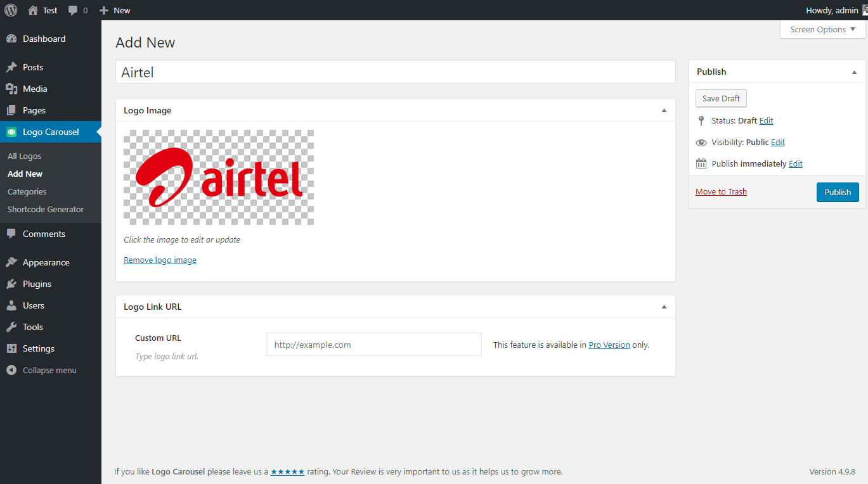The width and height of the screenshot is (868, 484).
Task: Go to Dashboard menu item
Action: (x=44, y=39)
